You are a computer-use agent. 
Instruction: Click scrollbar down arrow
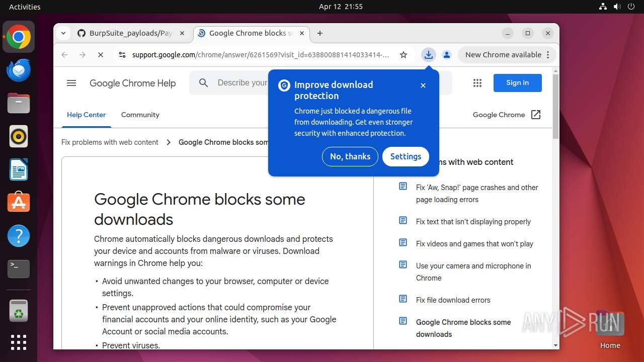coord(555,345)
